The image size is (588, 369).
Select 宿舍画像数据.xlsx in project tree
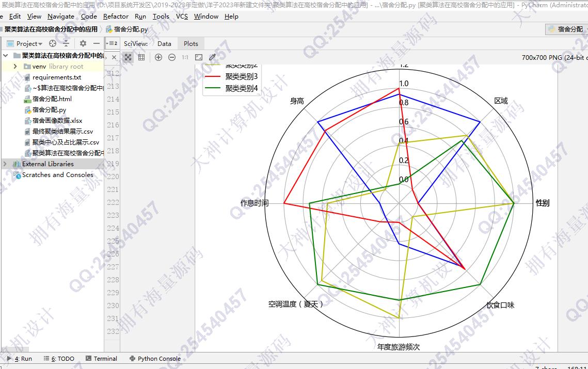point(57,121)
